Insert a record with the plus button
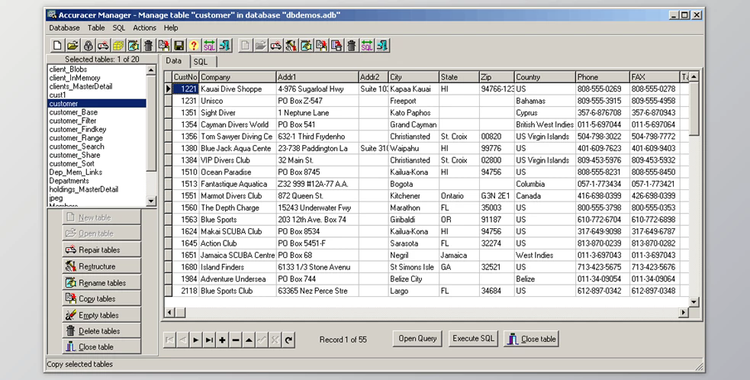750x380 pixels. coord(222,340)
